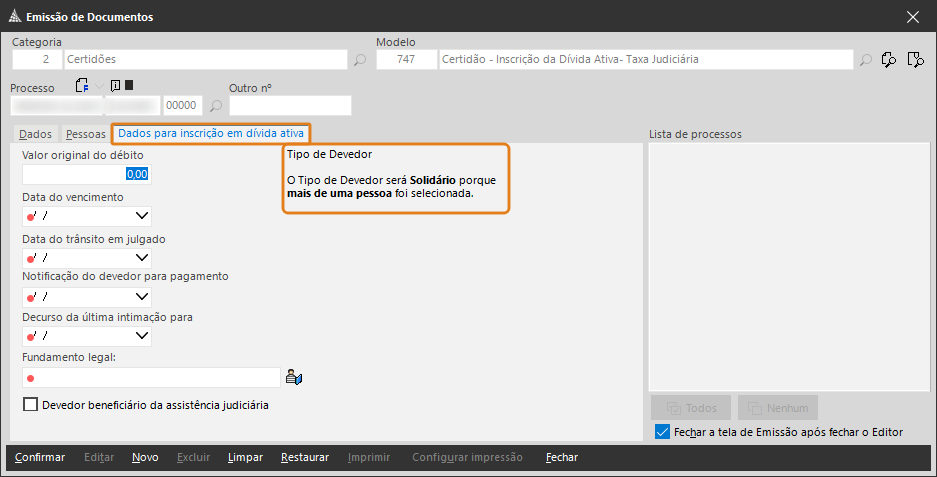Switch to the Dados tab
The image size is (937, 477).
(x=35, y=134)
